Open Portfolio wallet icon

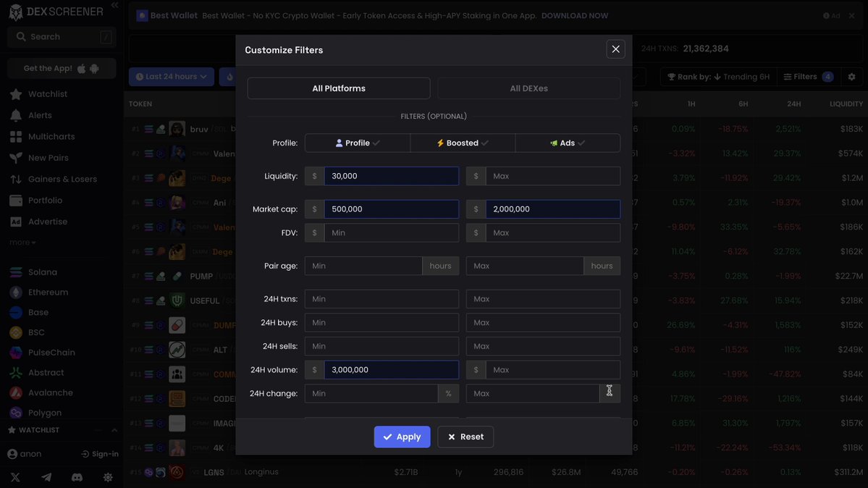tap(16, 201)
